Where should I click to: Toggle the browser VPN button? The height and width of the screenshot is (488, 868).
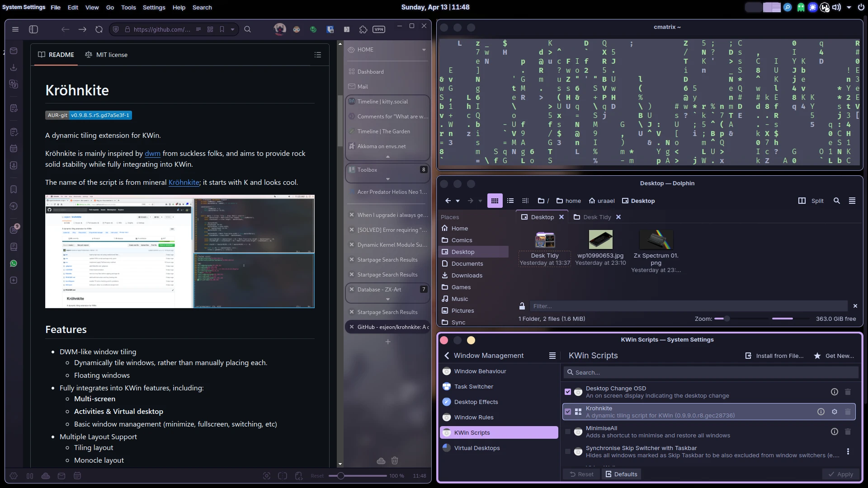tap(379, 29)
